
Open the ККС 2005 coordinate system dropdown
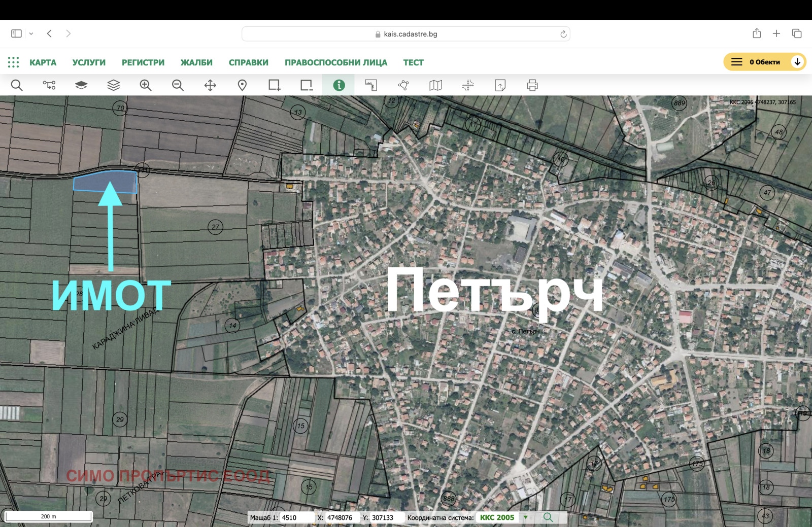504,517
